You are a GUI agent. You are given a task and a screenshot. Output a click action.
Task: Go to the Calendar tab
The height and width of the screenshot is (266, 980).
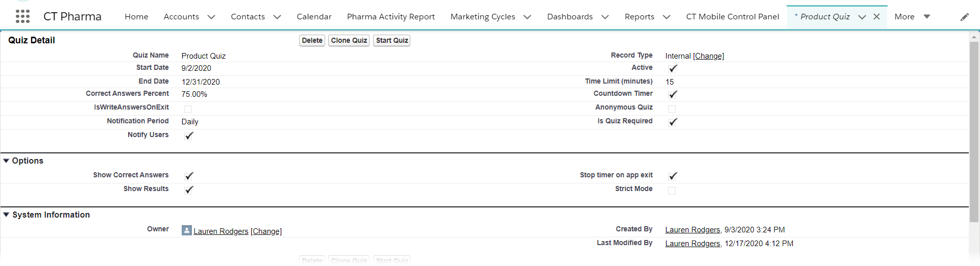click(314, 17)
